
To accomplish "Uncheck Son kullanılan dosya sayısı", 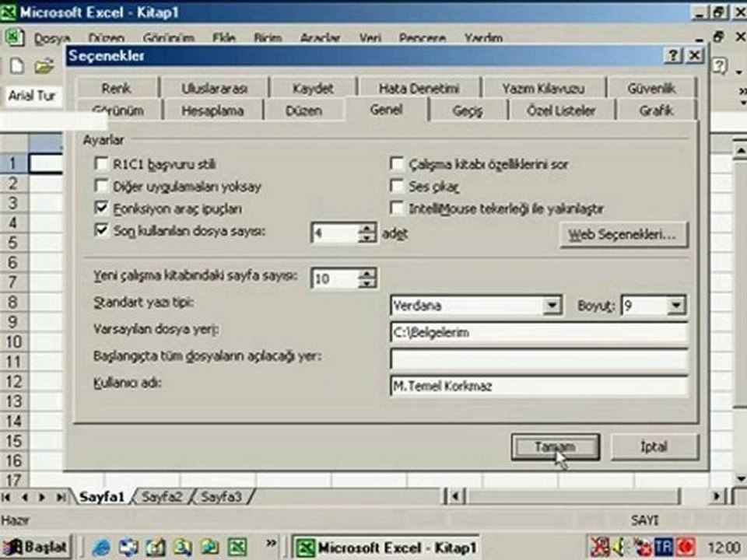I will tap(101, 230).
